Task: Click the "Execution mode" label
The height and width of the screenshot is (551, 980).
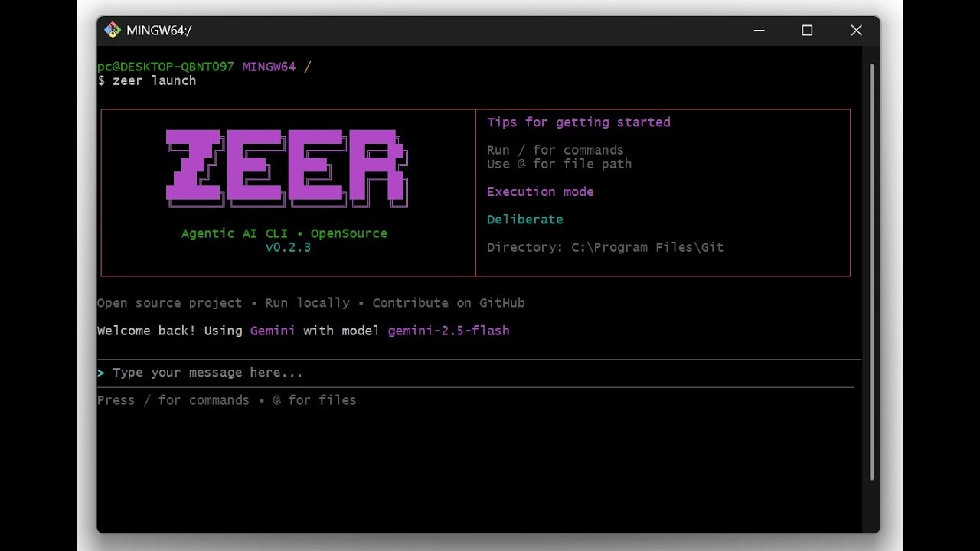Action: click(540, 192)
